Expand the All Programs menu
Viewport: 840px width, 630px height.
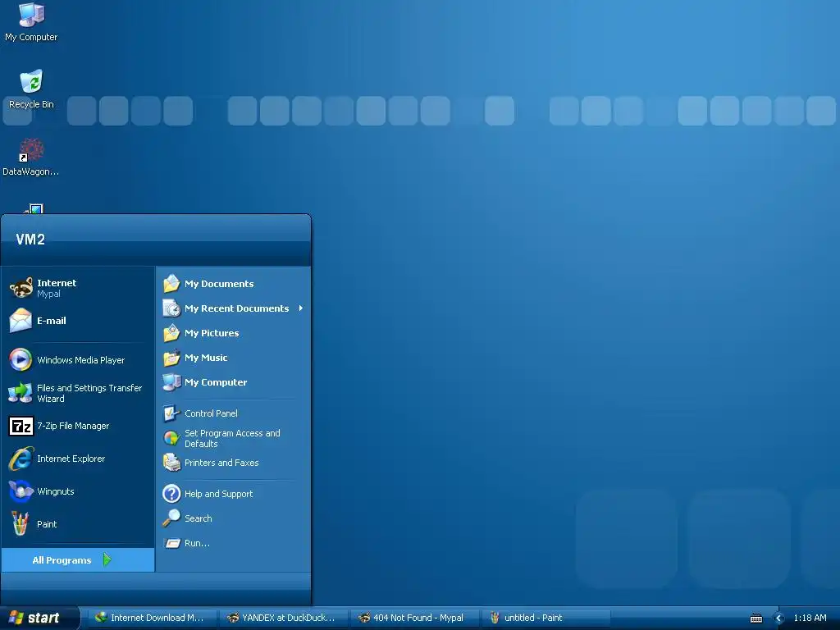(78, 559)
